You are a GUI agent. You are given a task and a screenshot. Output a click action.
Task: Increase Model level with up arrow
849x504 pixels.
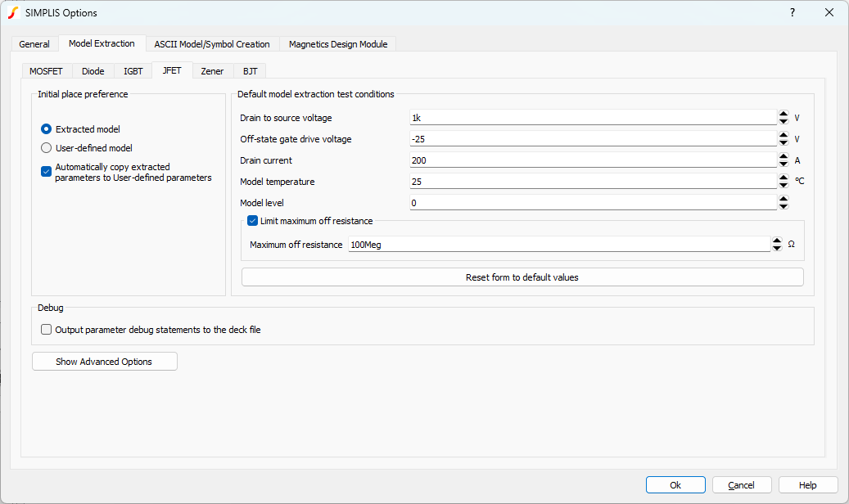coord(784,199)
